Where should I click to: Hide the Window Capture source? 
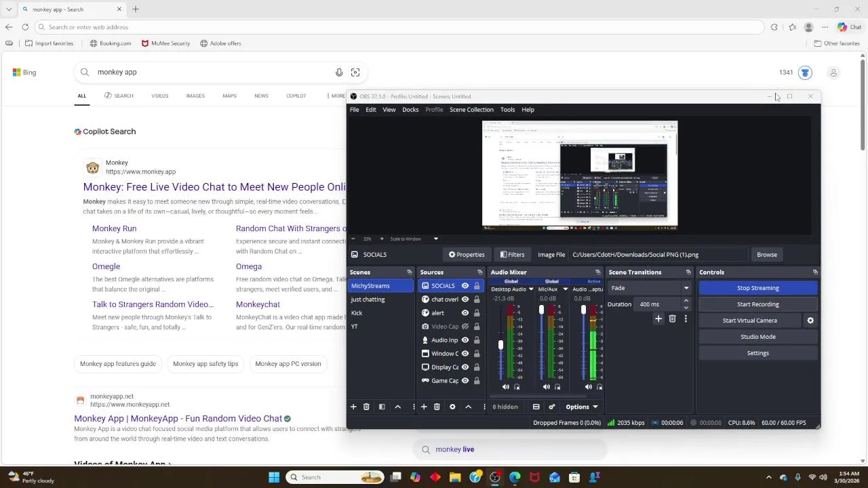pyautogui.click(x=465, y=354)
